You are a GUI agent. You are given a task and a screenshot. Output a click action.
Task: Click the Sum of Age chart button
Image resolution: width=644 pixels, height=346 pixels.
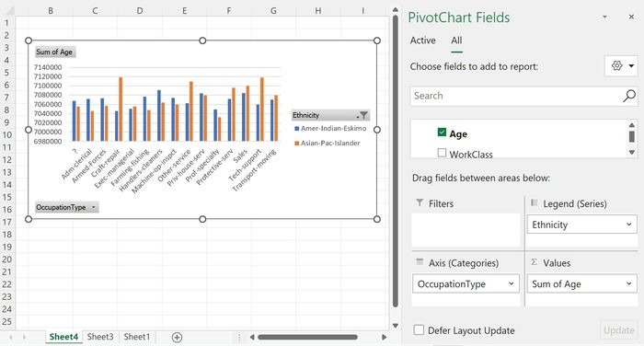point(54,52)
